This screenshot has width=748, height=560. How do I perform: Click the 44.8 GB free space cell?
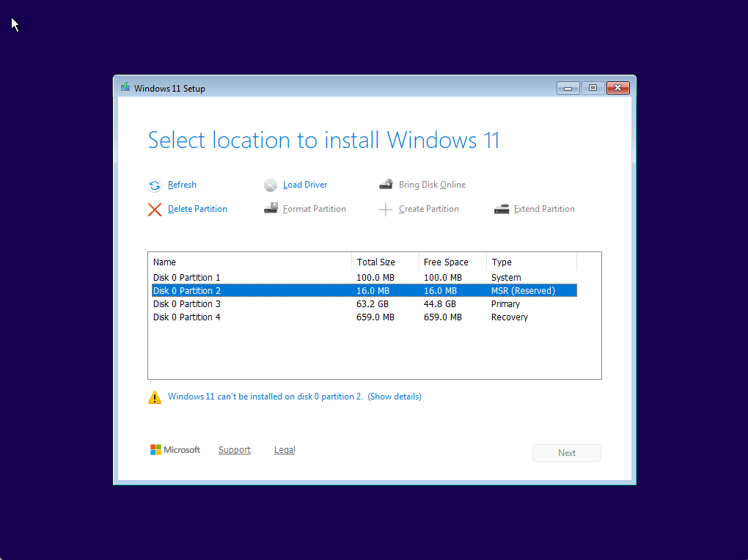coord(440,304)
